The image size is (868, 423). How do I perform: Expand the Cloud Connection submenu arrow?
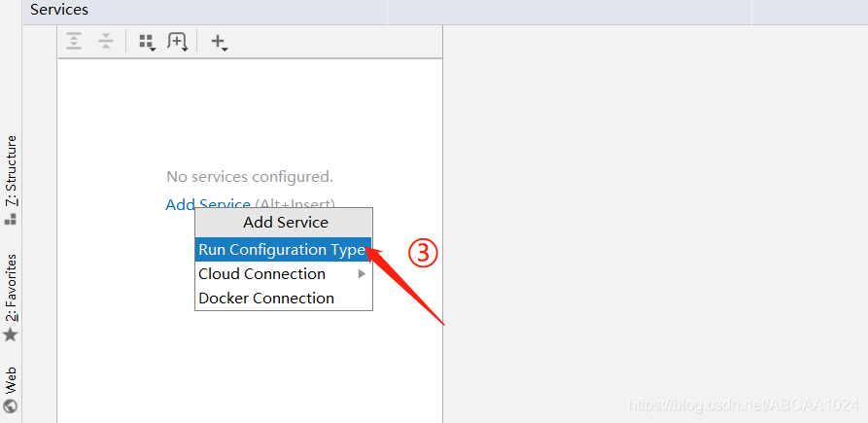click(362, 273)
